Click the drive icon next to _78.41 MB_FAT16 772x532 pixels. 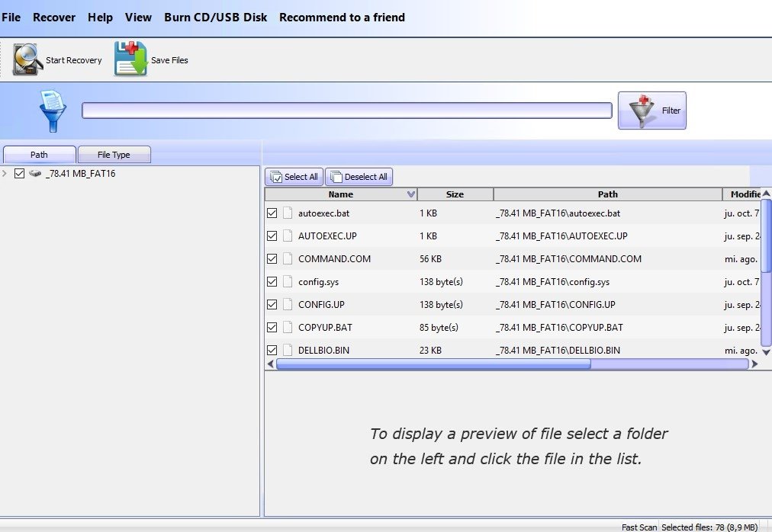point(35,173)
